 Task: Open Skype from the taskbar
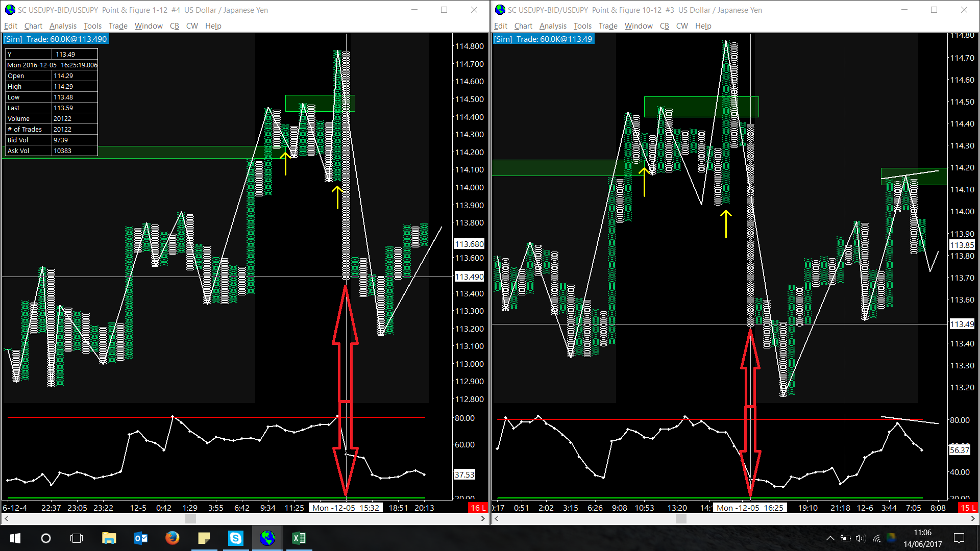pos(235,538)
